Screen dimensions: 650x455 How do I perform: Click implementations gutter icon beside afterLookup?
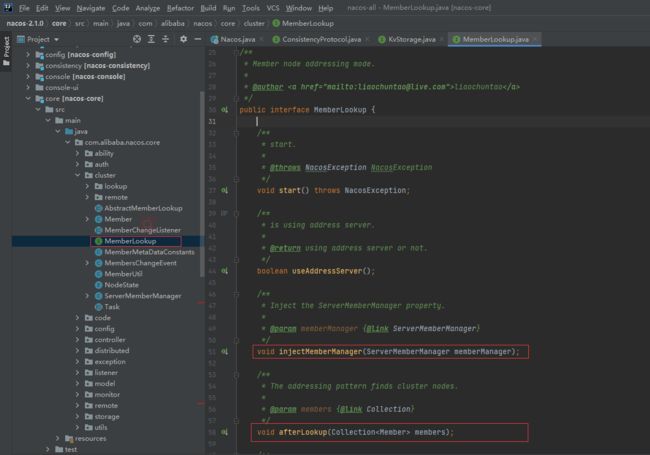(x=224, y=432)
